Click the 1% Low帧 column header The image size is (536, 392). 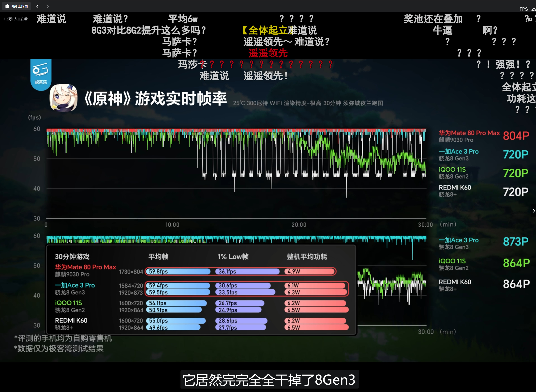233,257
